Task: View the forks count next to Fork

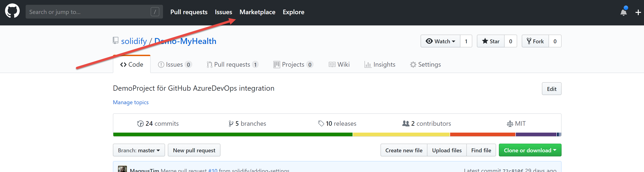Action: click(555, 41)
